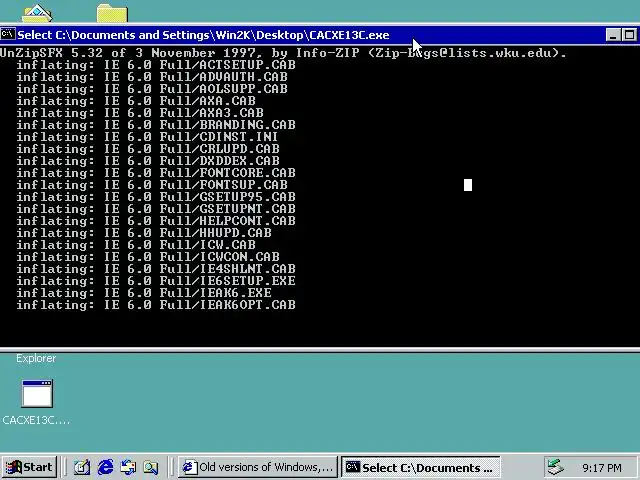Click the IE4SHLNT.CAB output line
The image size is (640, 480).
point(156,269)
